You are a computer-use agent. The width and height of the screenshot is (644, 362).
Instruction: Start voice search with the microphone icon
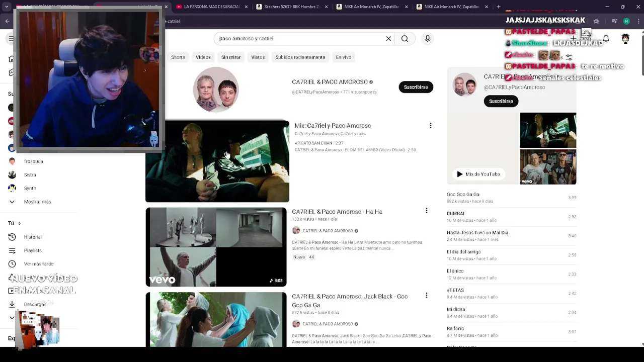tap(428, 39)
